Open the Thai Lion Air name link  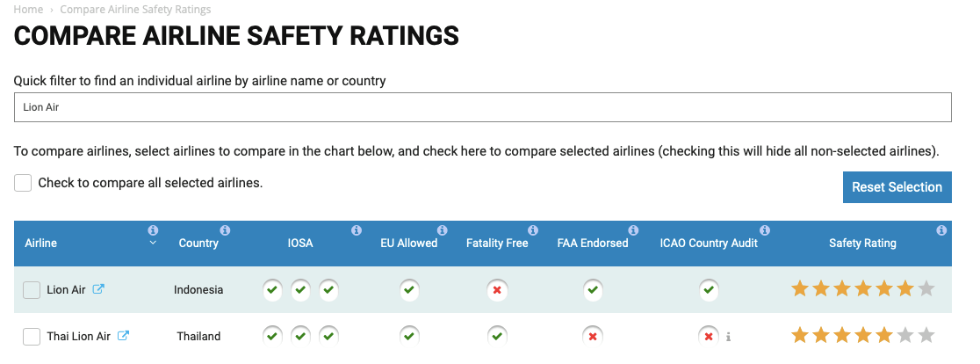[x=79, y=337]
